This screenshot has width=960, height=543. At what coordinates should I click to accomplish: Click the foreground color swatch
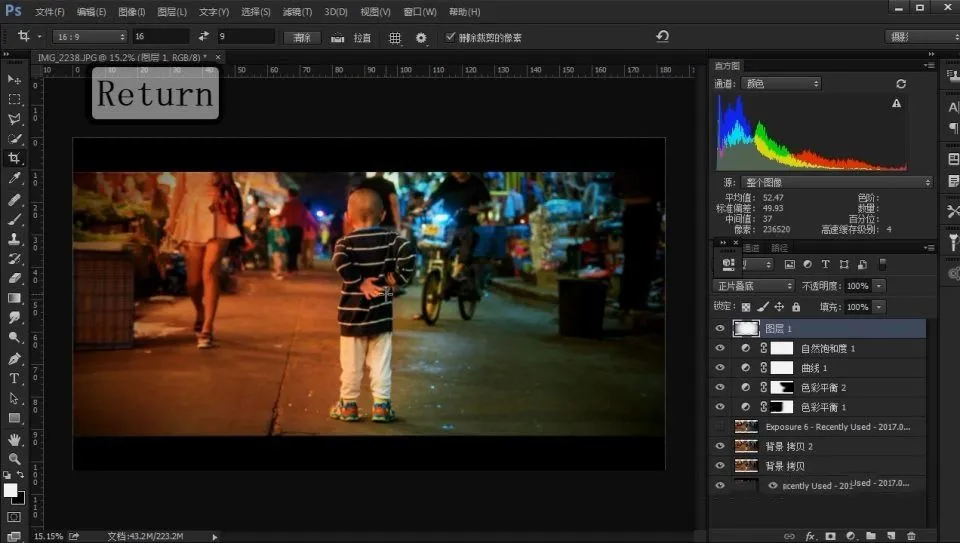[11, 490]
